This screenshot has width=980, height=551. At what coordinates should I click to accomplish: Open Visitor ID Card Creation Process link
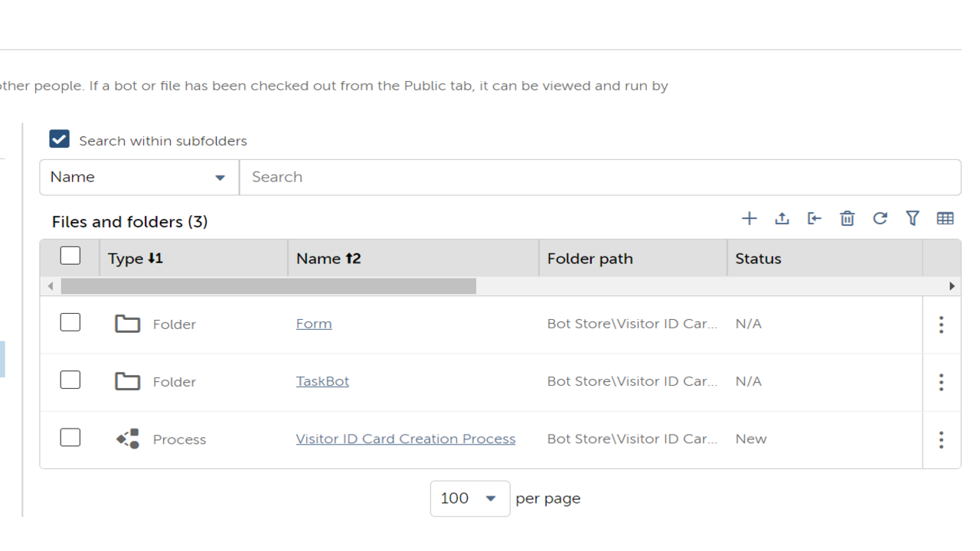pos(405,439)
